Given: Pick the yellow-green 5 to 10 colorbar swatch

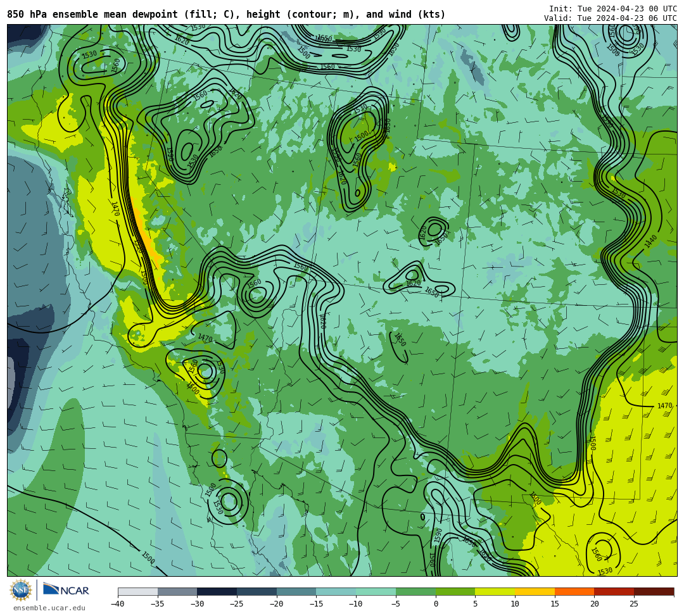Looking at the screenshot, I should 495,591.
